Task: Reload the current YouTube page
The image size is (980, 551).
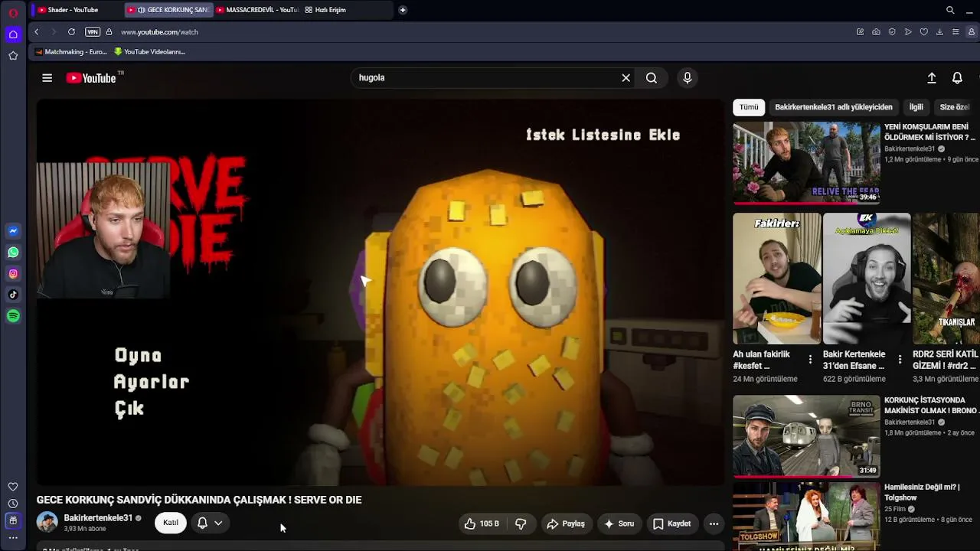Action: 71,32
